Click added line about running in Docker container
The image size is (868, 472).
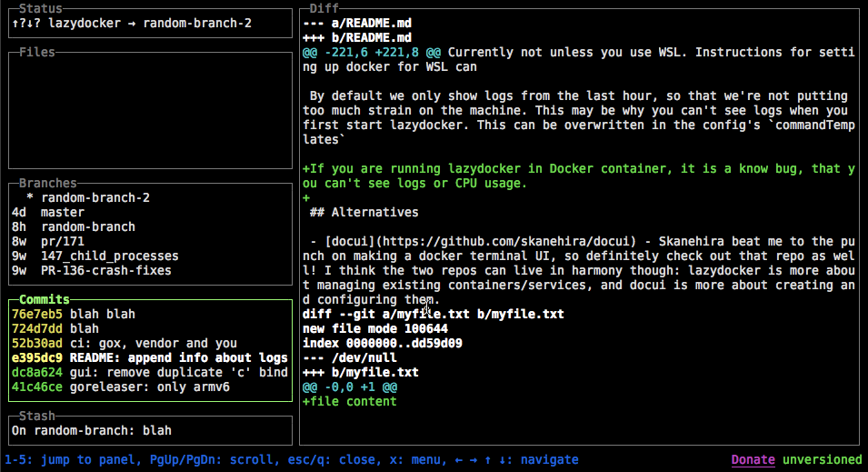coord(578,176)
